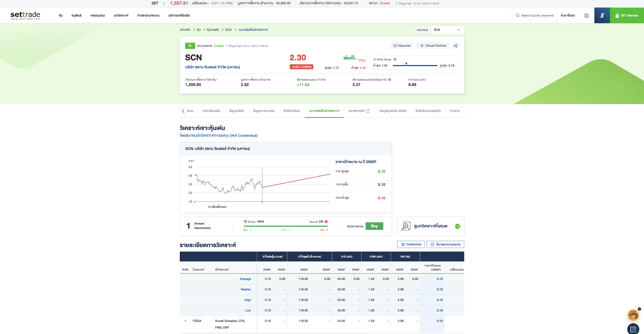
Task: Switch to ข้อมูลทางการเงิน tab
Action: tap(263, 111)
